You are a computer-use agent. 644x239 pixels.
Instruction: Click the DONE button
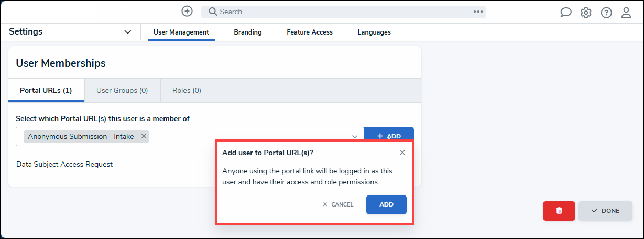point(605,211)
